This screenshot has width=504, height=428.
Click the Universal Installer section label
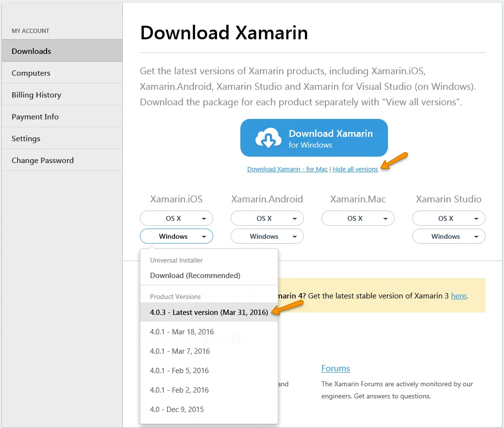tap(176, 260)
